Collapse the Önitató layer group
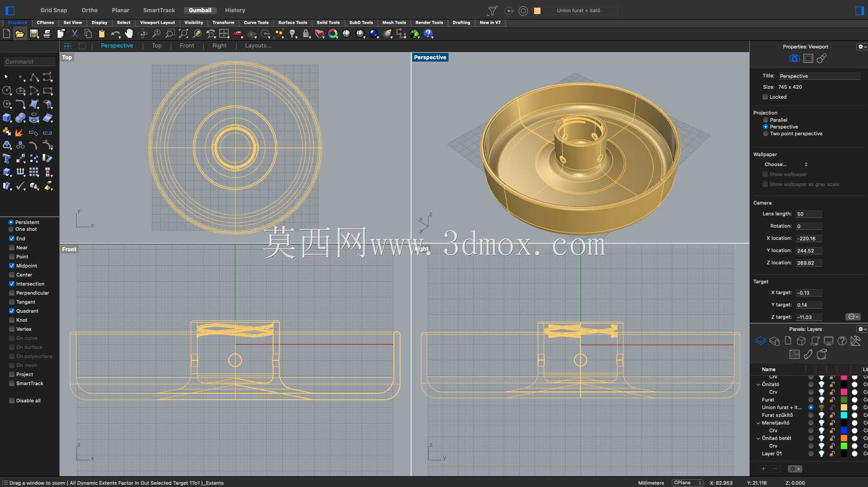Viewport: 868px width, 487px height. 758,384
